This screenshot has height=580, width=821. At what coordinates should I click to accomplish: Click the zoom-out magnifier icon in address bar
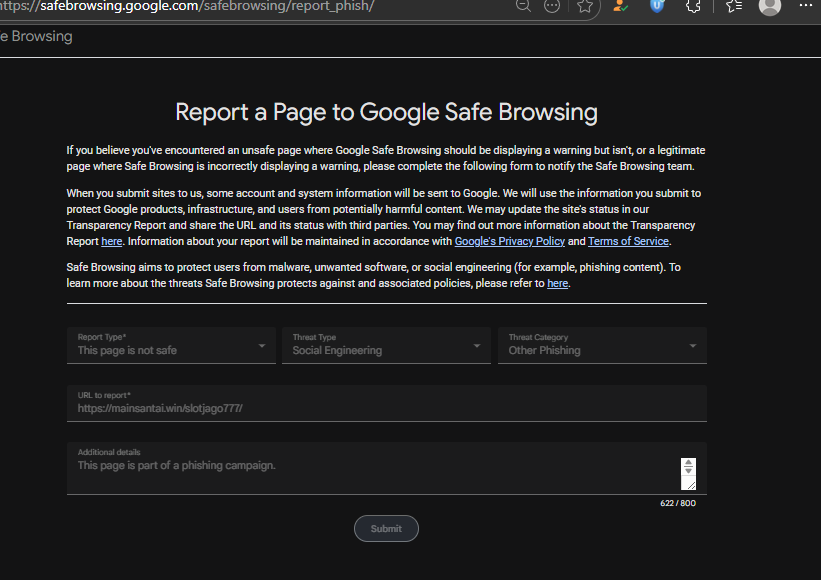coord(523,6)
